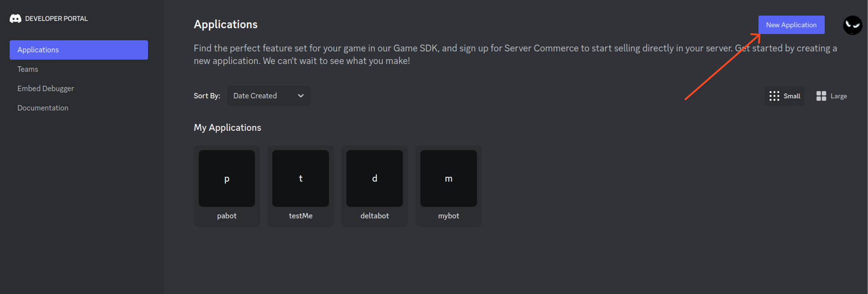Expand the Date Created chevron arrow
This screenshot has height=294, width=868.
tap(301, 96)
